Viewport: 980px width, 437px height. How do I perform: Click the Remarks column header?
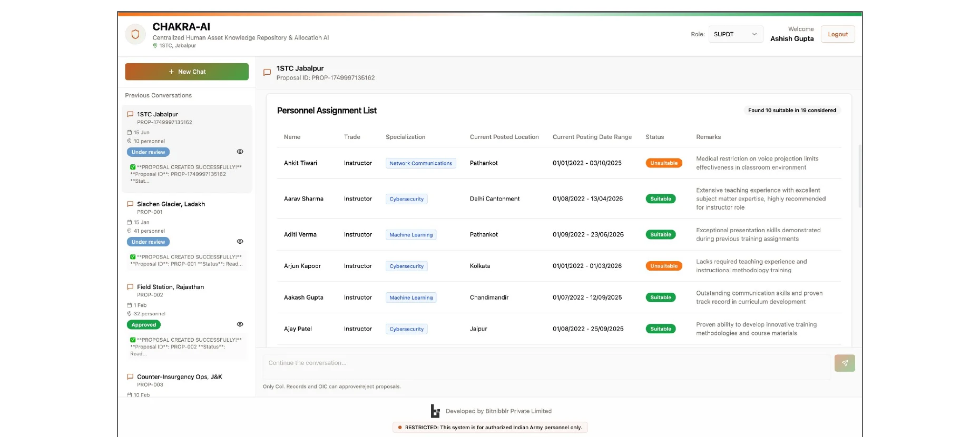pos(708,137)
